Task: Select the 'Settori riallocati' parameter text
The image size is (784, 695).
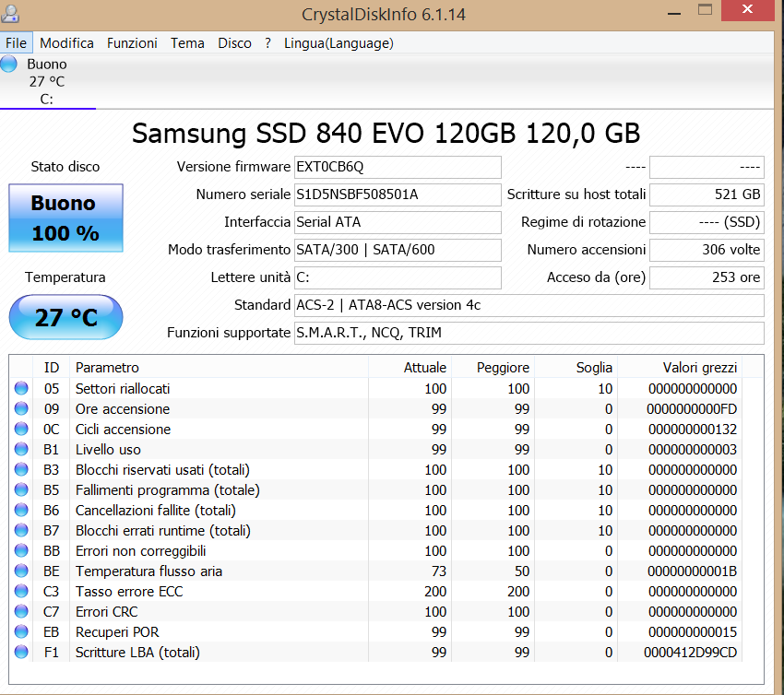Action: pyautogui.click(x=123, y=389)
